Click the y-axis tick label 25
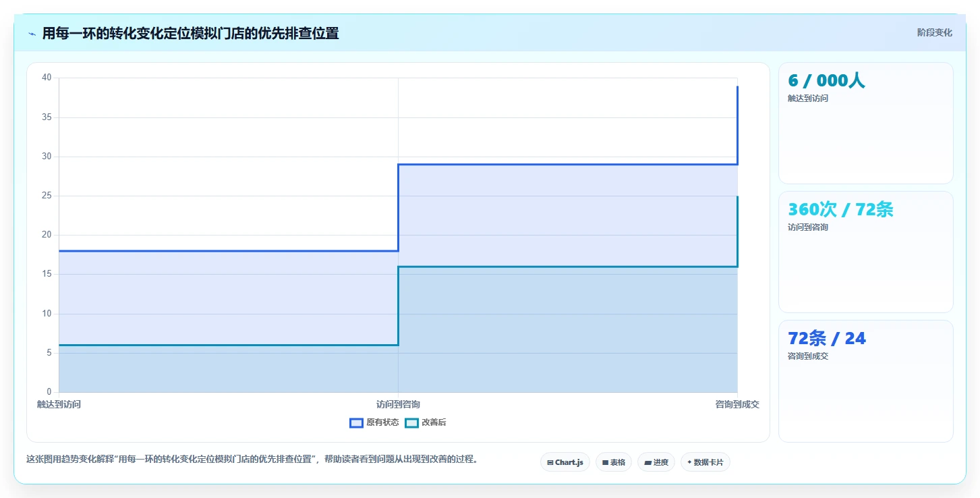Viewport: 980px width, 498px height. (x=47, y=196)
